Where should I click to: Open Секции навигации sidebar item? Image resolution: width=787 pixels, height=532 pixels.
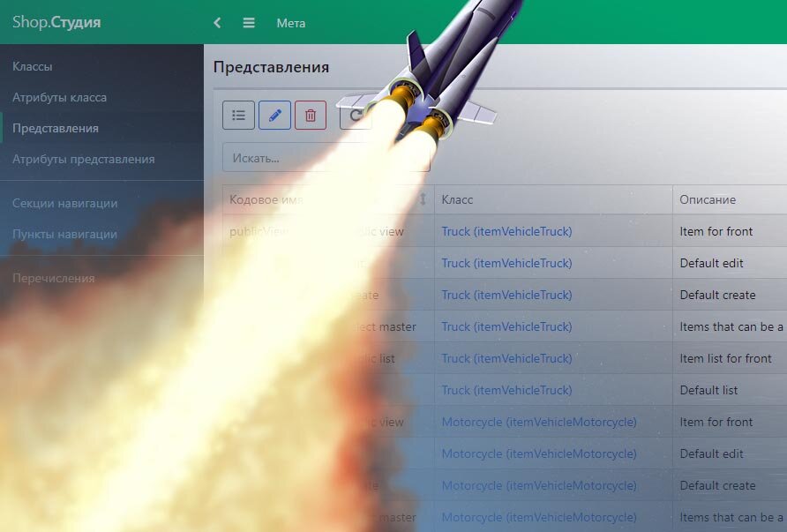click(x=101, y=203)
